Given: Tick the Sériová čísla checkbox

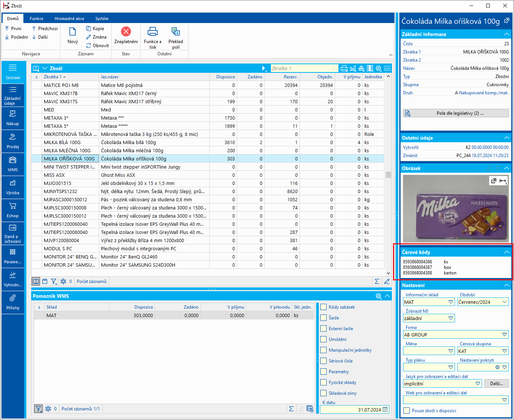Looking at the screenshot, I should click(323, 361).
